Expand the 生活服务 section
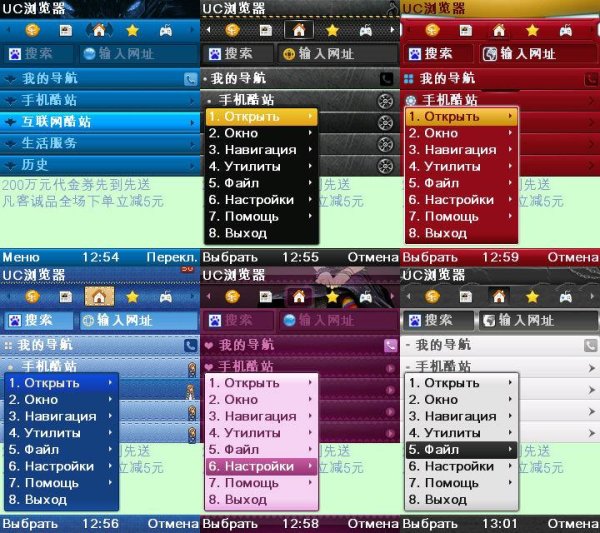This screenshot has width=600, height=533. point(100,143)
